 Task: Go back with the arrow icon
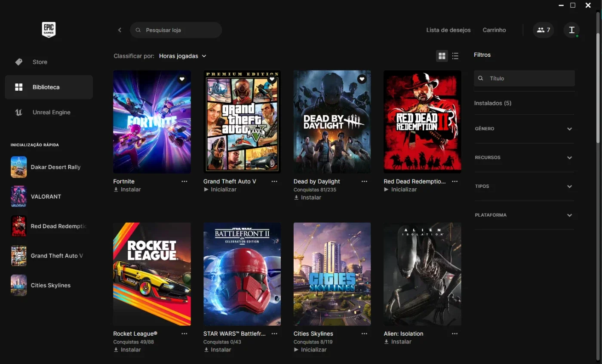(120, 30)
